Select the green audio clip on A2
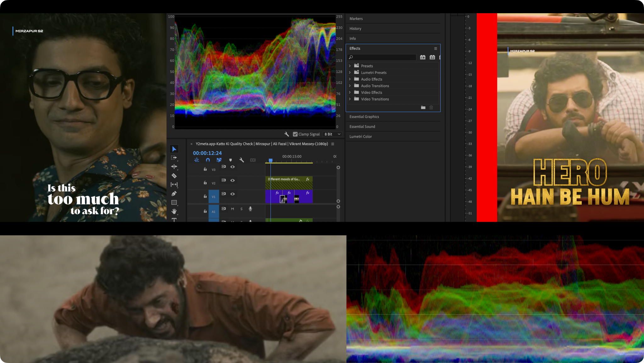 click(x=289, y=220)
